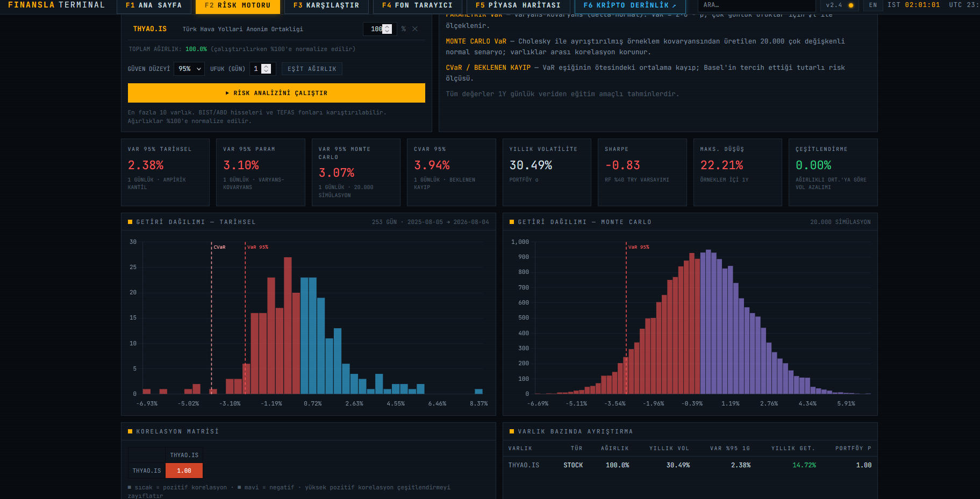Click the CVaR 95% value 3.94%
Image resolution: width=980 pixels, height=499 pixels.
432,165
